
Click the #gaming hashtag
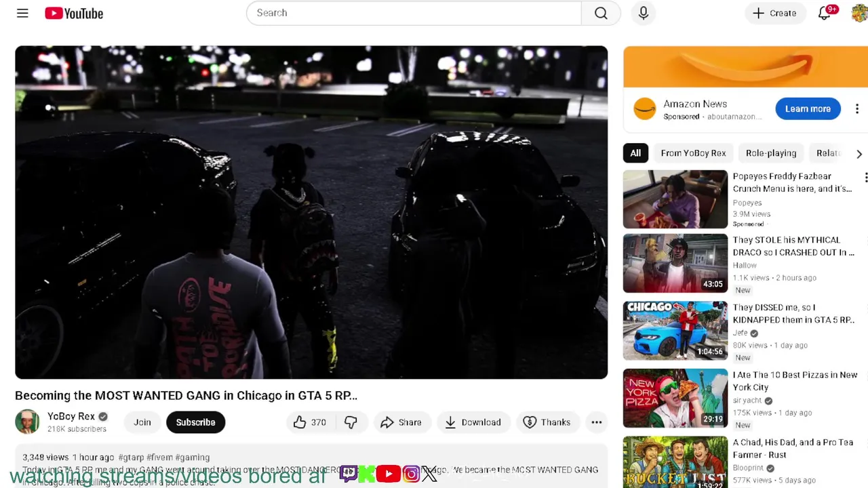pyautogui.click(x=193, y=457)
